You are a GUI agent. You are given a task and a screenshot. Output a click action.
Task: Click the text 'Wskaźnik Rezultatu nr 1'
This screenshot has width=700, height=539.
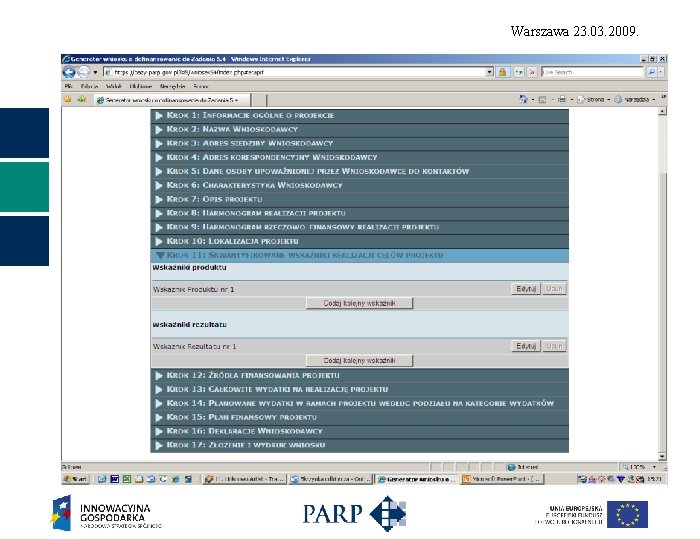(194, 347)
